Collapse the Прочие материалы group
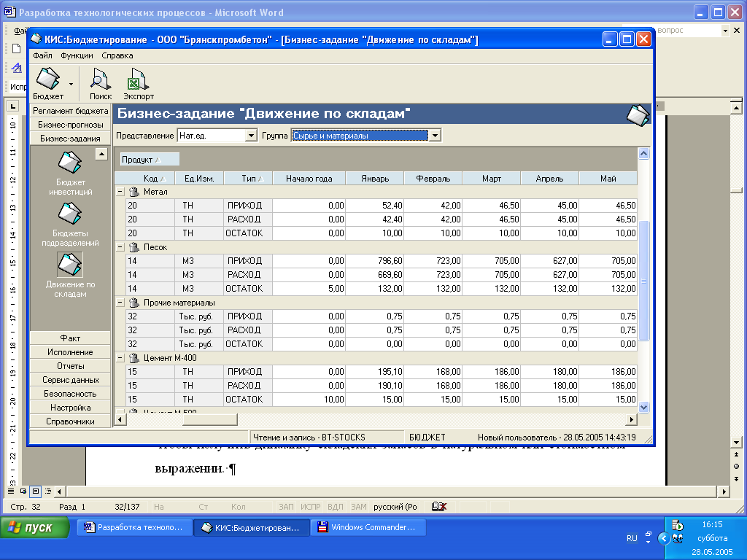 [120, 303]
